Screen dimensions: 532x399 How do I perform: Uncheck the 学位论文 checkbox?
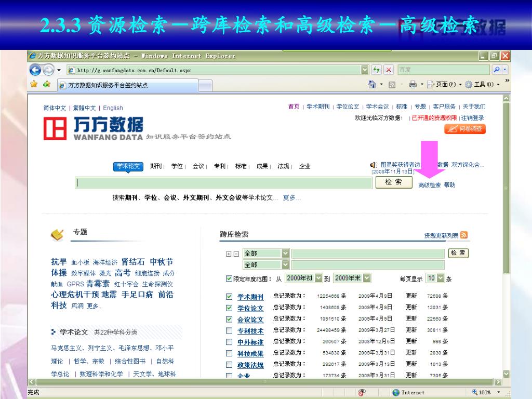click(229, 308)
